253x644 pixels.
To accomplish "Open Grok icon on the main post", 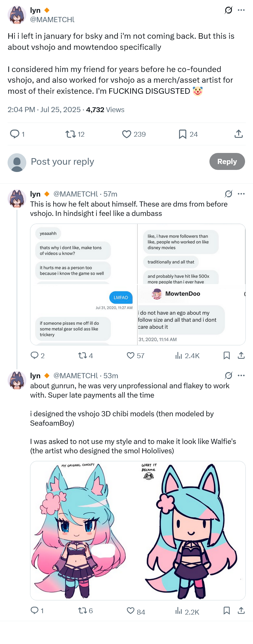I will (228, 10).
